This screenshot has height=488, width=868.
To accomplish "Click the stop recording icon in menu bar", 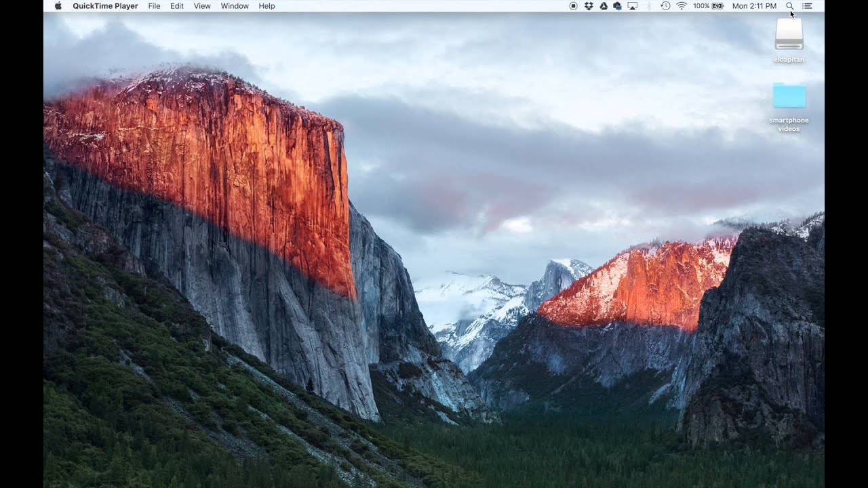I will click(x=573, y=5).
